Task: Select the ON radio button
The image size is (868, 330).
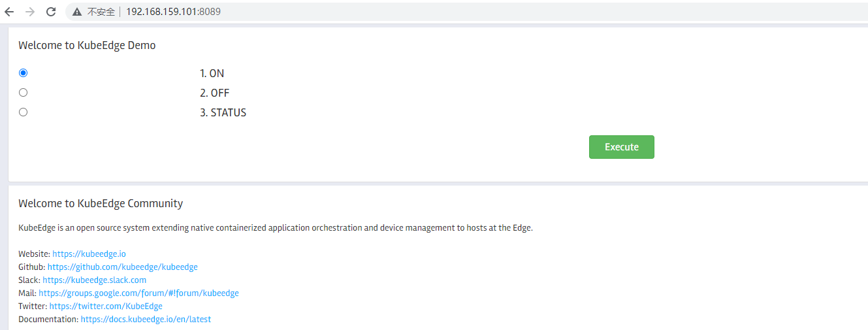Action: 24,73
